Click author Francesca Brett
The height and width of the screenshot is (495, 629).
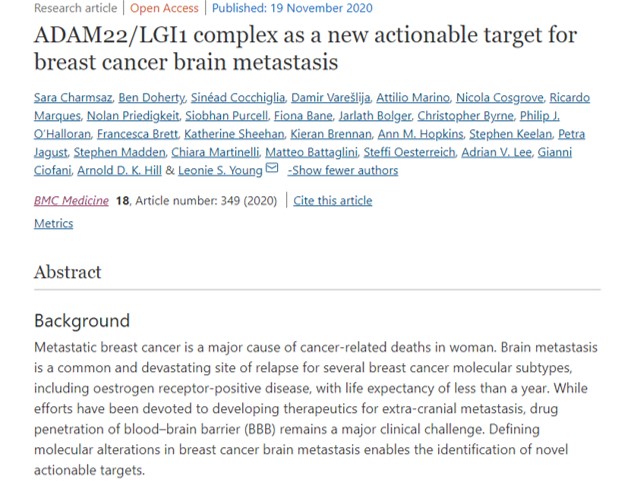pyautogui.click(x=137, y=134)
